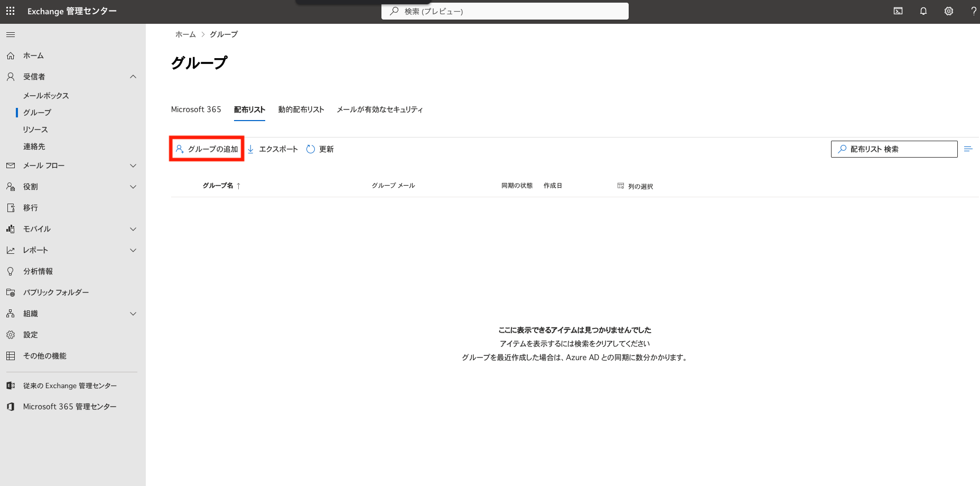Open 設定 label in sidebar
980x486 pixels.
coord(31,335)
